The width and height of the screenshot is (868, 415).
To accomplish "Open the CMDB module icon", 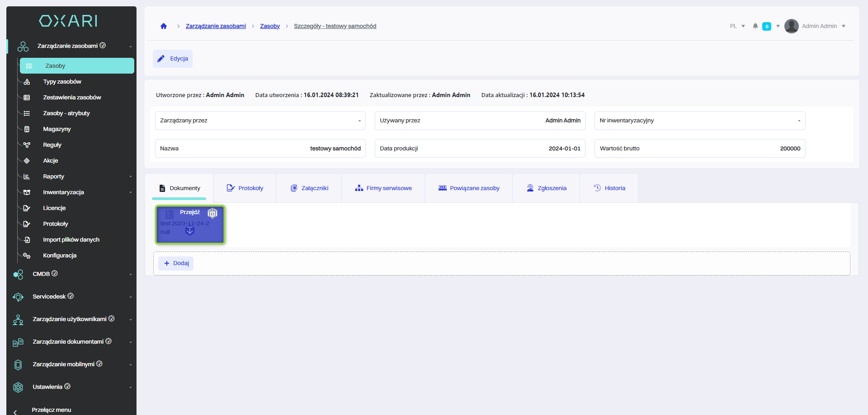I will (x=18, y=274).
